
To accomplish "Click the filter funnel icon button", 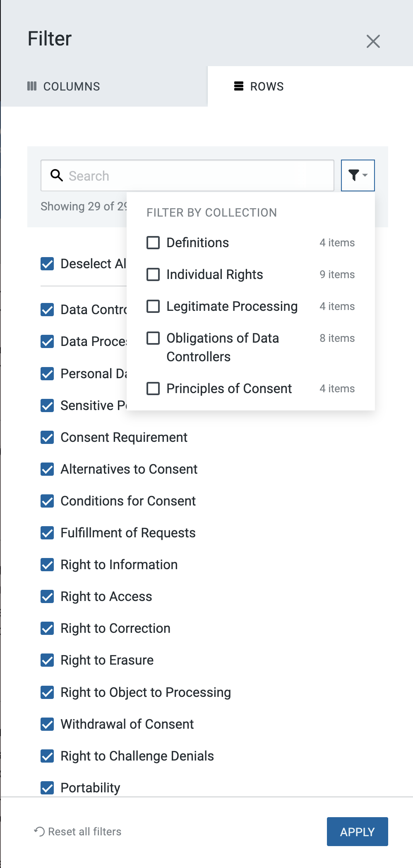I will click(358, 176).
